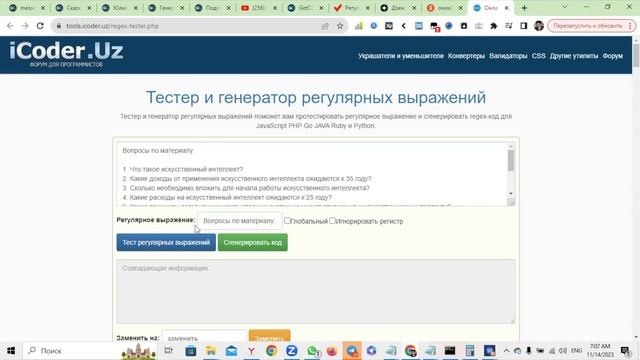The width and height of the screenshot is (640, 360).
Task: Open the media control playlist icon
Action: [x=509, y=26]
